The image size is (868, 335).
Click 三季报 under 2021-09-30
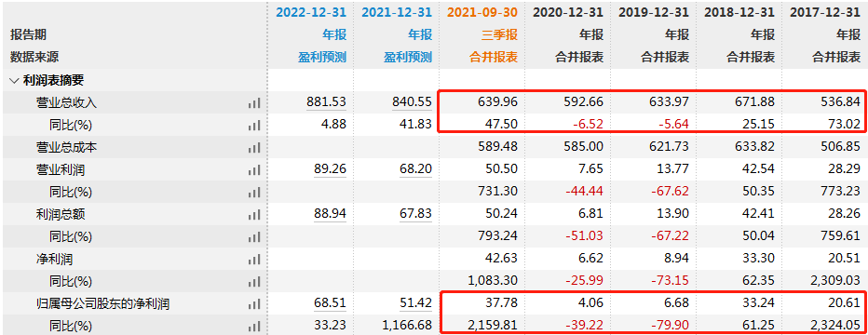[500, 34]
